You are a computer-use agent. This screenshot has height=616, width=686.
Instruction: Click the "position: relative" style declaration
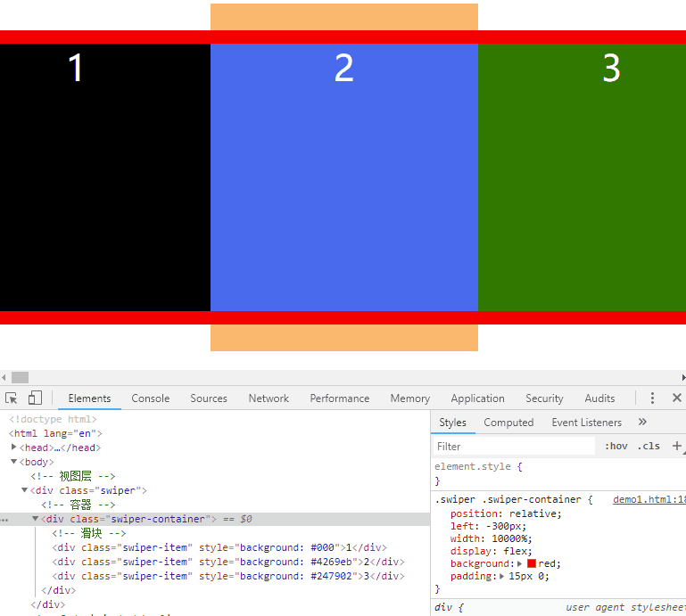coord(506,513)
